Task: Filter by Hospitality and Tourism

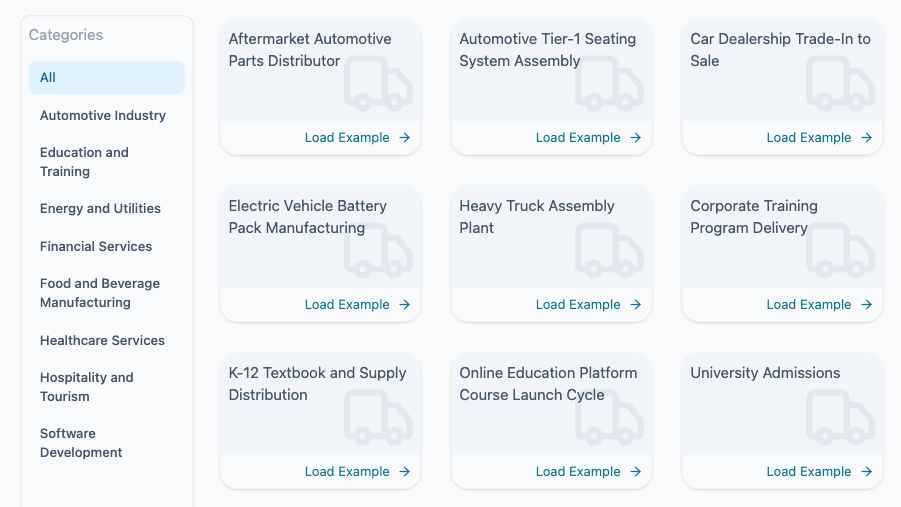Action: (86, 387)
